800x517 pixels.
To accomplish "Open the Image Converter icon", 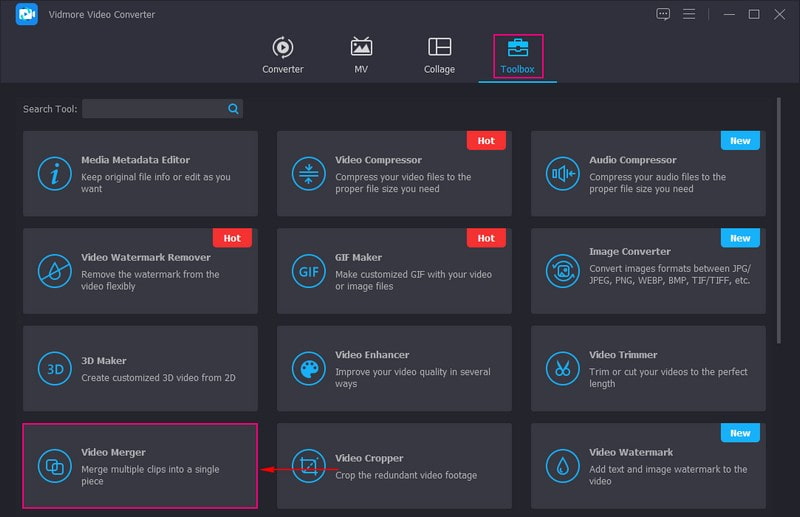I will tap(562, 271).
